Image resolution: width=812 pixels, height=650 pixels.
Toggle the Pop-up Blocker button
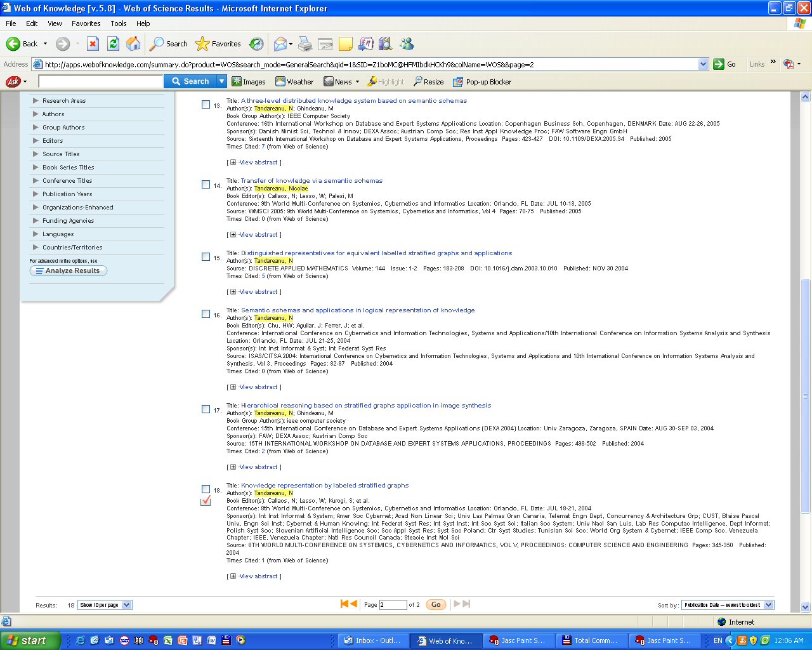pyautogui.click(x=482, y=82)
